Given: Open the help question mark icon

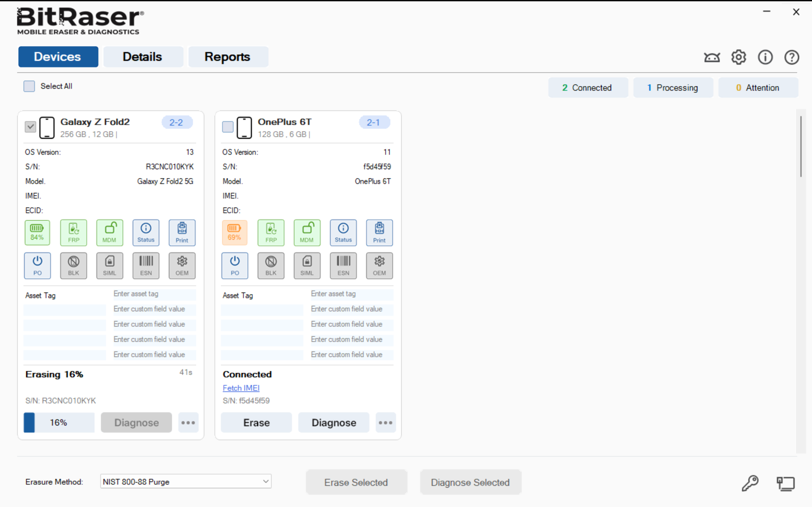Looking at the screenshot, I should pyautogui.click(x=792, y=57).
